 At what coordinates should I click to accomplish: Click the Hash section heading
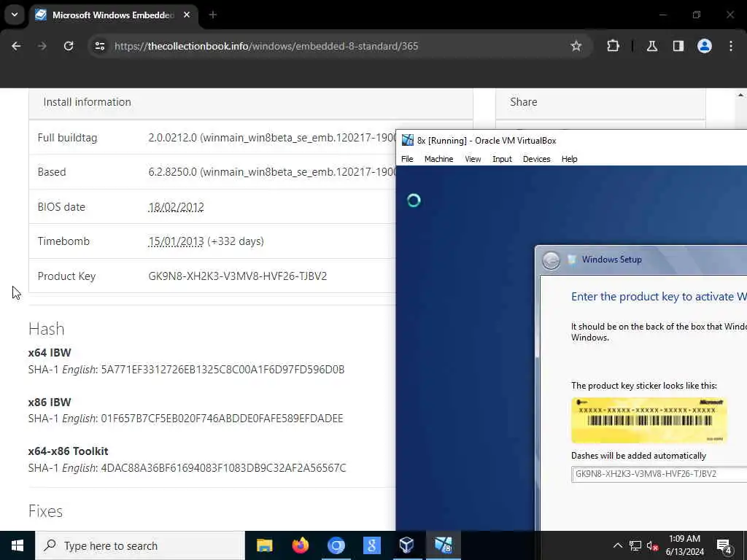click(46, 329)
